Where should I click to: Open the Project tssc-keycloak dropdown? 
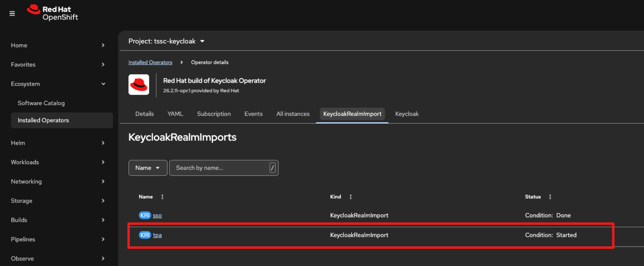tap(167, 41)
